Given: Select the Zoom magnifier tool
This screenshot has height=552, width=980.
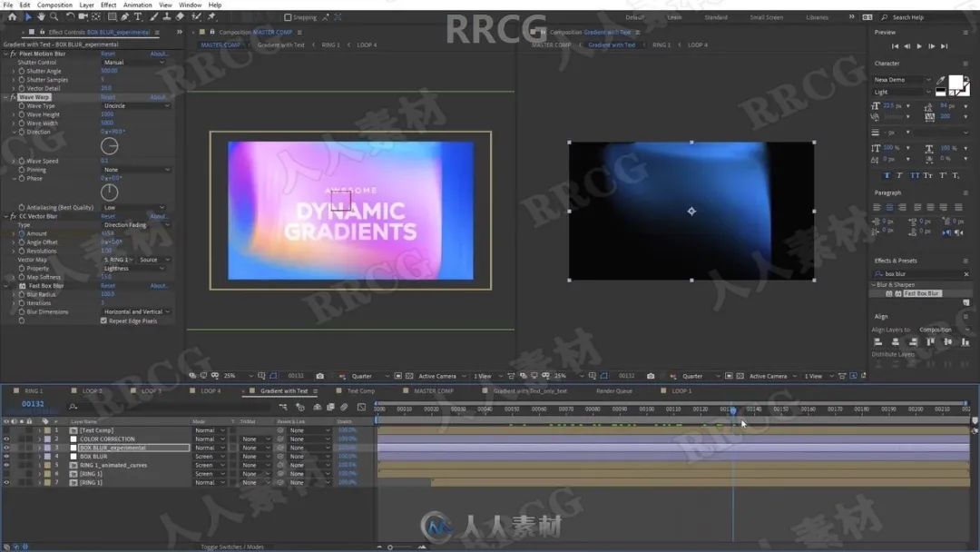Looking at the screenshot, I should tap(54, 16).
